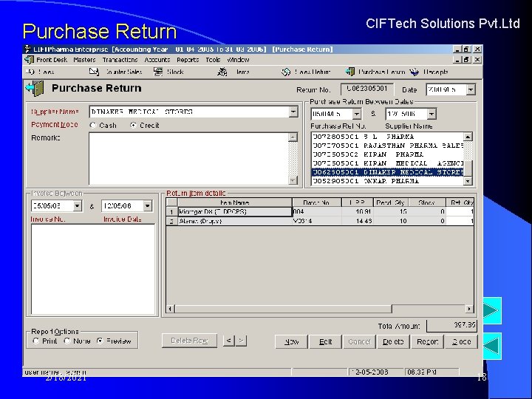Open the Window menu
This screenshot has width=532, height=399.
pos(238,60)
